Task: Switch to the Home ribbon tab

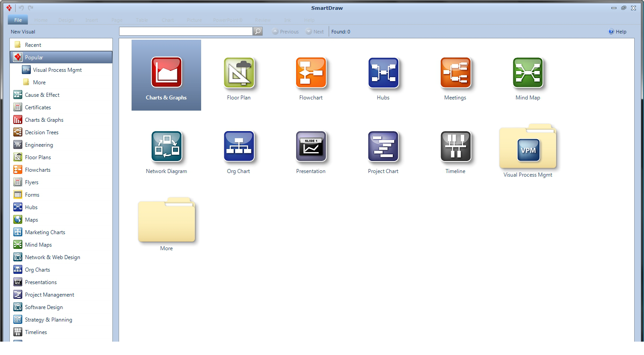Action: click(41, 20)
